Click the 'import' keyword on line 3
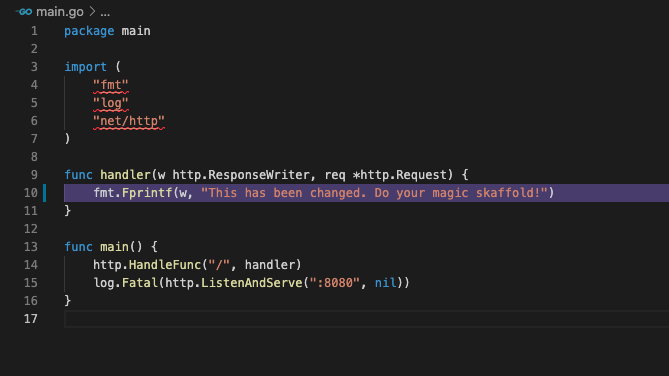The height and width of the screenshot is (376, 669). [x=85, y=67]
